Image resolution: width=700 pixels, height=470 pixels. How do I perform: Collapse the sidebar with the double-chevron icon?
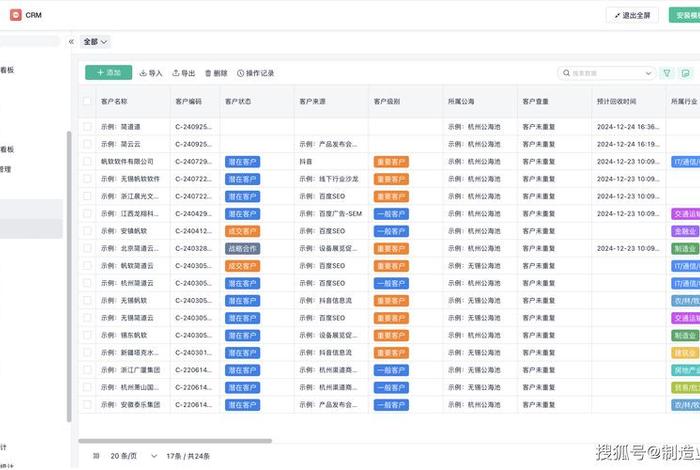click(71, 42)
